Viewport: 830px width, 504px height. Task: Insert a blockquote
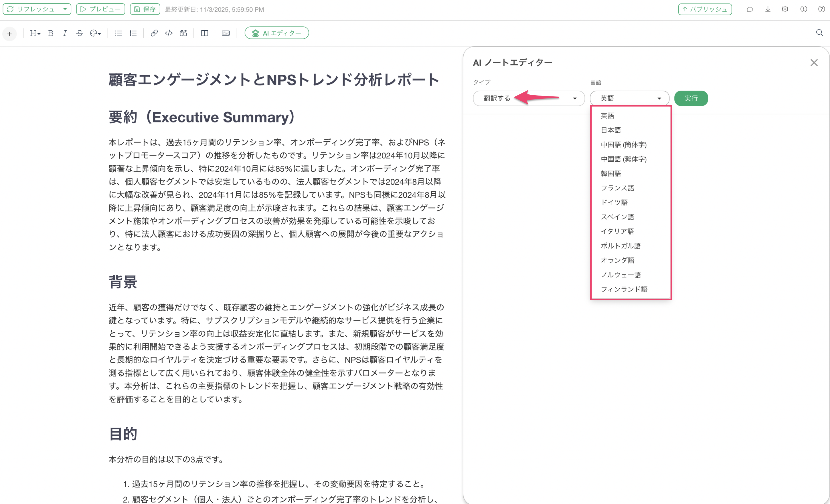click(183, 33)
